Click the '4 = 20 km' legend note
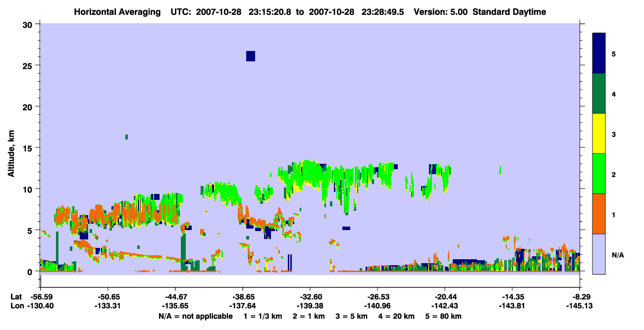This screenshot has height=330, width=644. (x=397, y=316)
